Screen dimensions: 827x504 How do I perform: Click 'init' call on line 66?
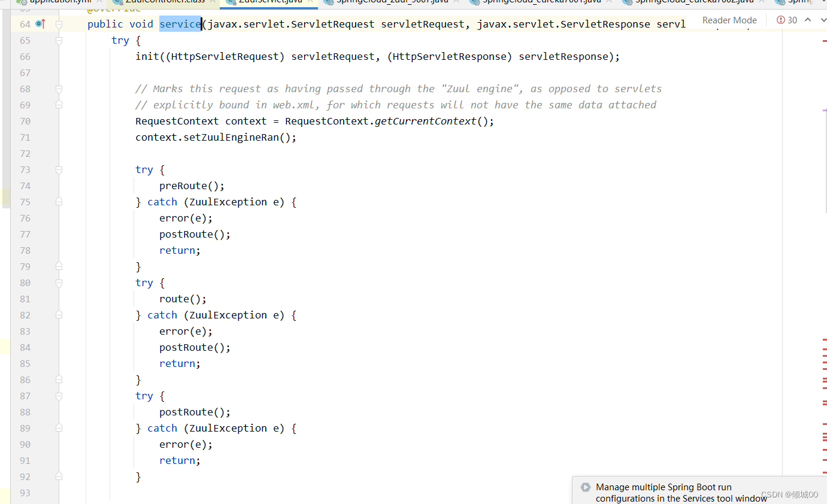point(147,56)
